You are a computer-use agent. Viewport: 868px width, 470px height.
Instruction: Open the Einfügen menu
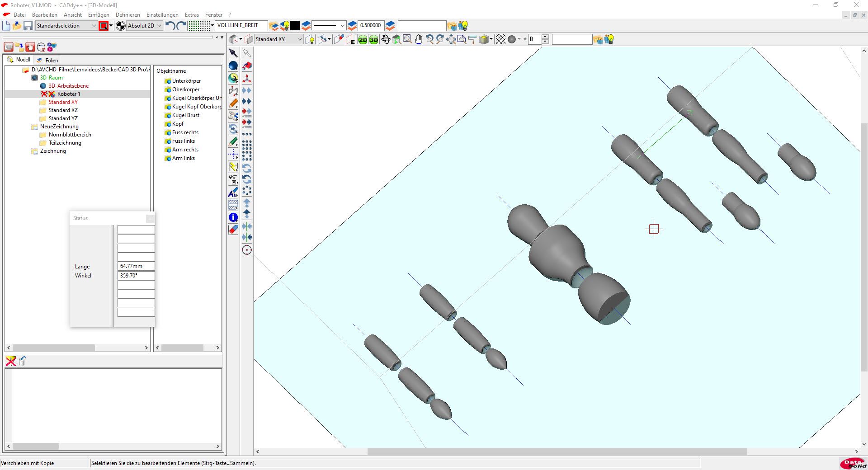(99, 15)
